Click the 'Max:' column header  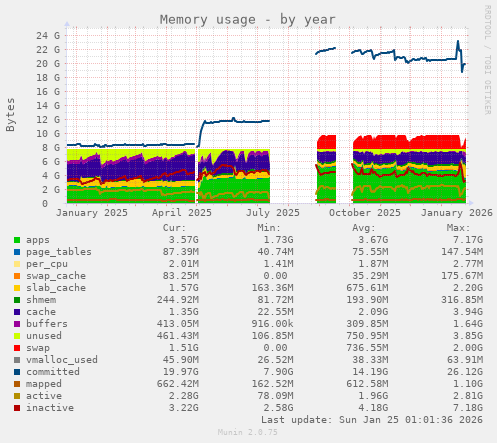pyautogui.click(x=458, y=228)
